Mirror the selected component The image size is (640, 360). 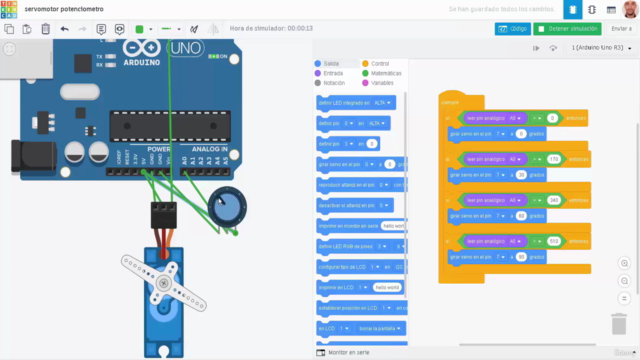(x=213, y=29)
